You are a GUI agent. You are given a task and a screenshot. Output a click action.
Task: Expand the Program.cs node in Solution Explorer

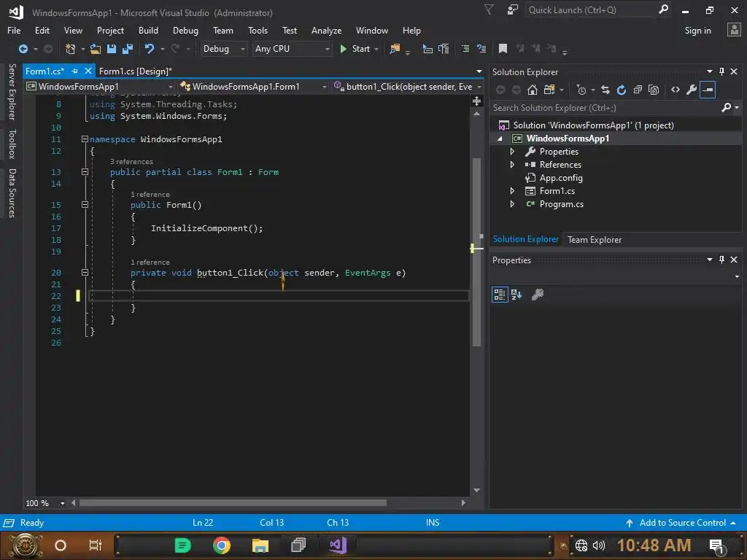[x=512, y=204]
